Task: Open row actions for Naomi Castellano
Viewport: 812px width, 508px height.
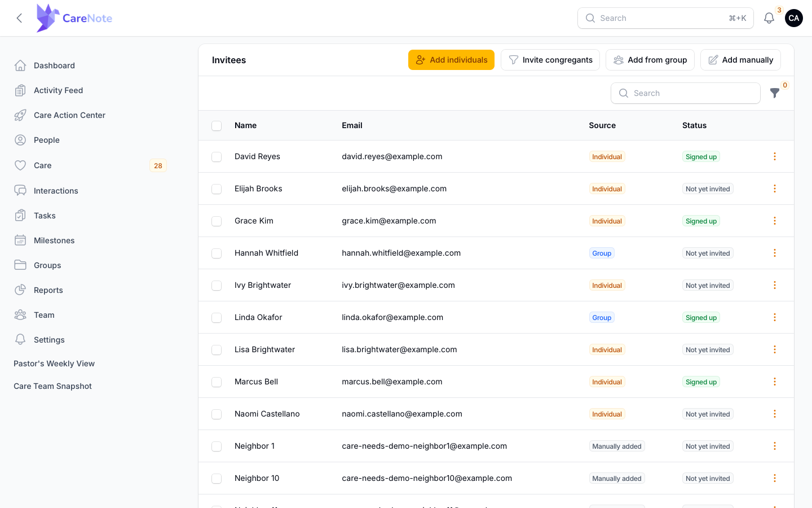Action: pos(775,414)
